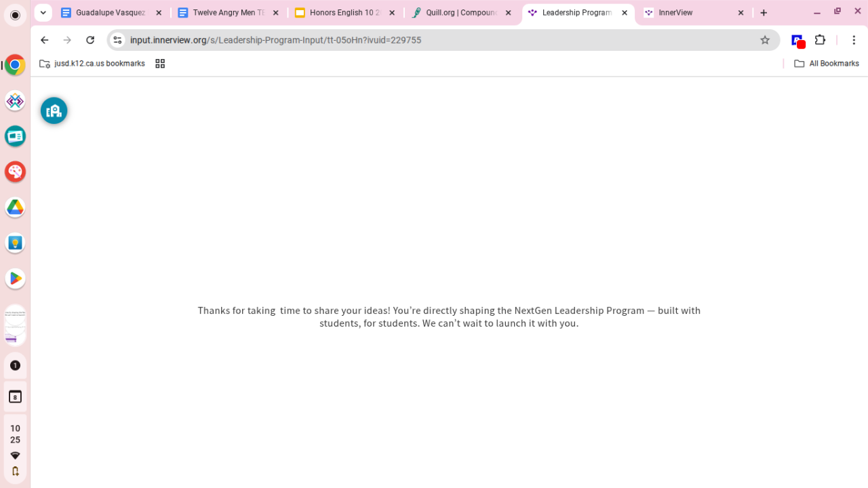Close the Leadership Program tab
Image resolution: width=868 pixels, height=488 pixels.
(x=625, y=13)
